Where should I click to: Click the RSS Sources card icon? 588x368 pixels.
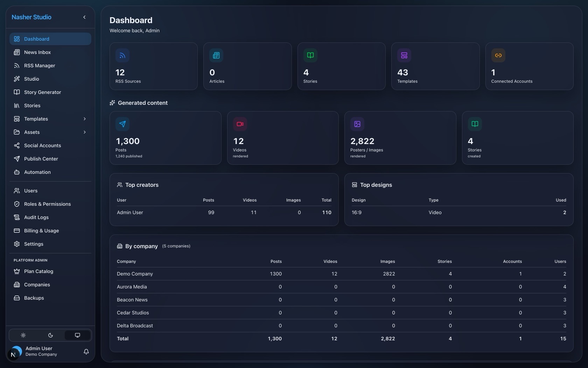(x=122, y=55)
